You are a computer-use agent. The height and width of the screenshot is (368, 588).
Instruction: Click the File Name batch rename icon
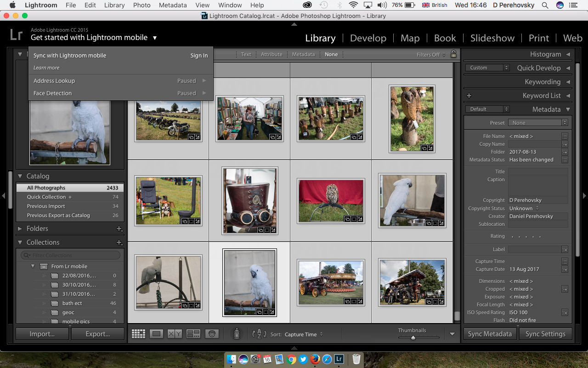pos(565,136)
